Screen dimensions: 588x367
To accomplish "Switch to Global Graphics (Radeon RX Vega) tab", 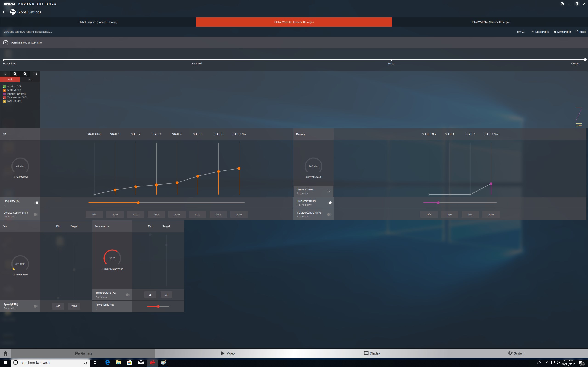I will tap(98, 22).
